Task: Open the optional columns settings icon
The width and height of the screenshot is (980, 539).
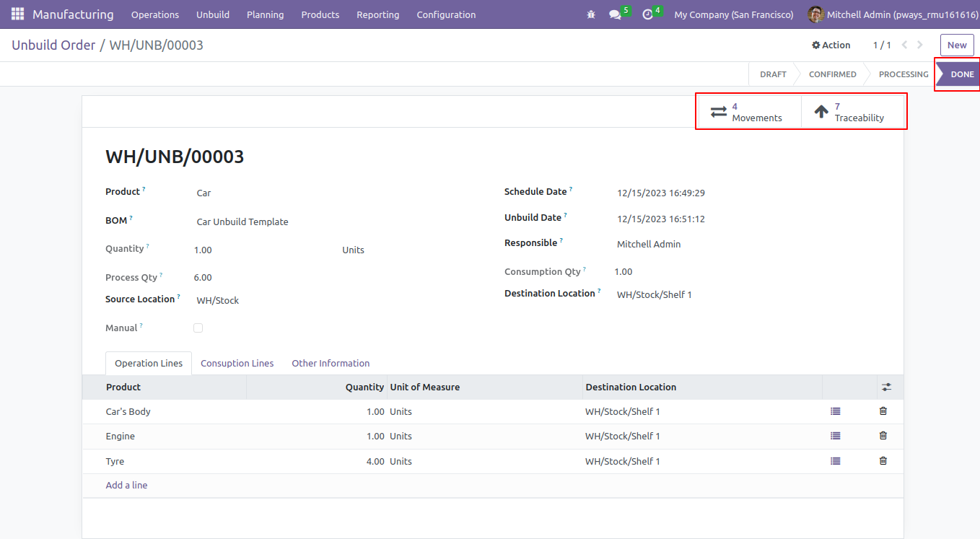Action: coord(887,387)
